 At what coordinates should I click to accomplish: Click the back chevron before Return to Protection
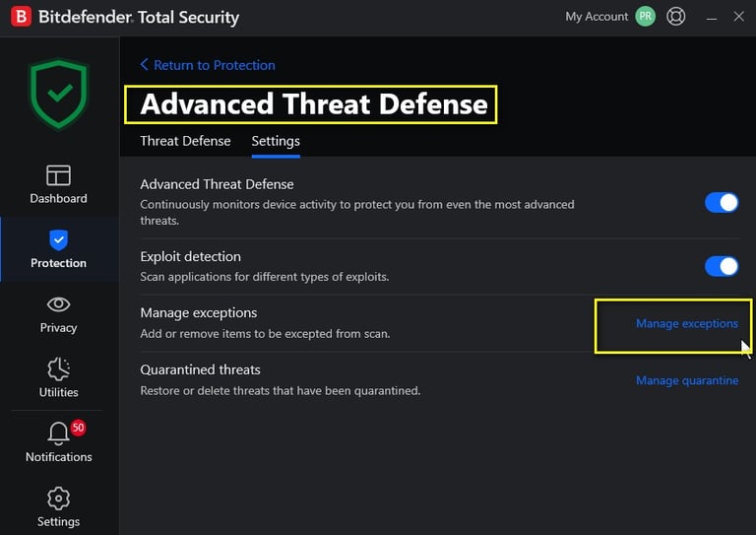(x=144, y=65)
